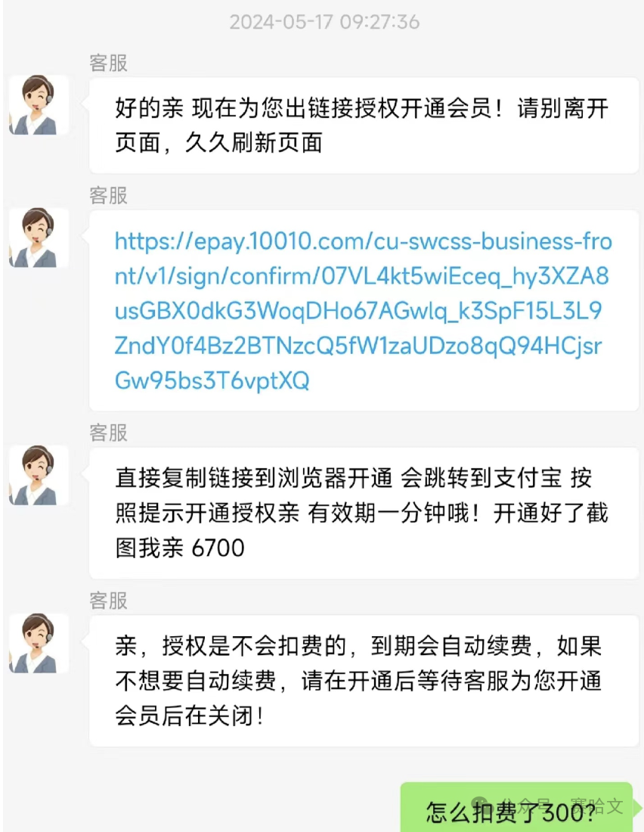644x832 pixels.
Task: Select the '直接复制链接到浏览器开通' message bubble
Action: pyautogui.click(x=364, y=513)
